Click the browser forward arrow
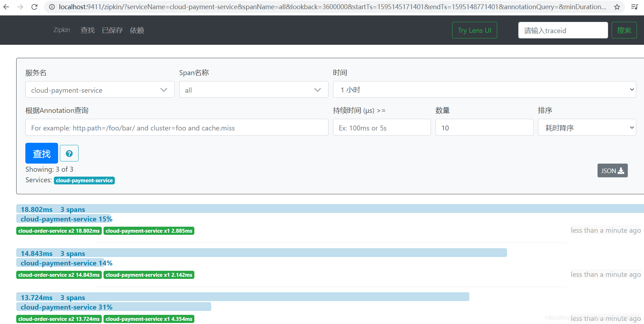The width and height of the screenshot is (644, 324). click(x=21, y=6)
